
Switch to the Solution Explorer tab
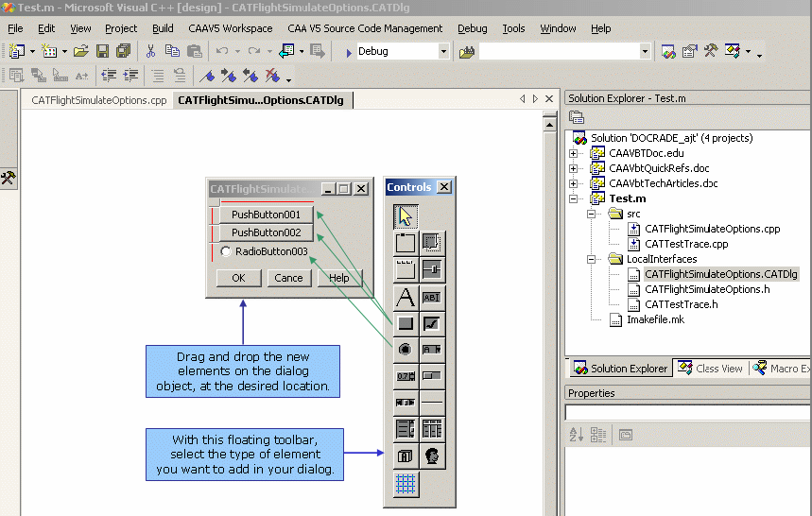click(x=621, y=369)
